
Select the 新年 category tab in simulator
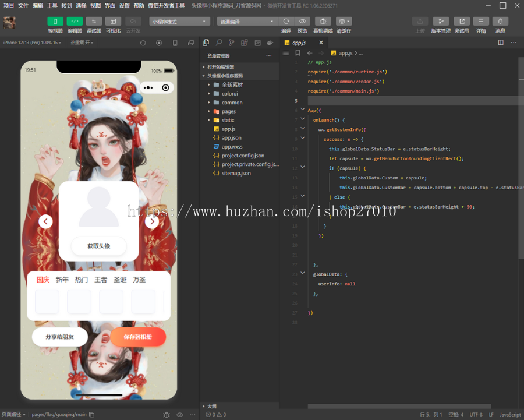click(62, 280)
